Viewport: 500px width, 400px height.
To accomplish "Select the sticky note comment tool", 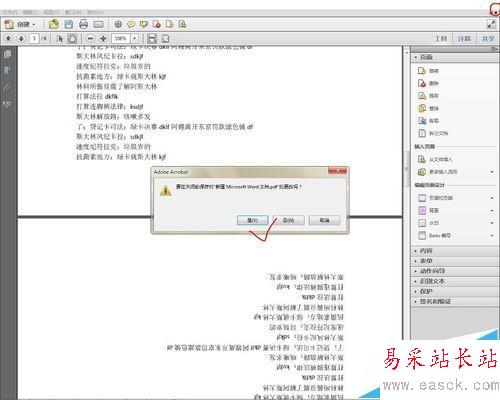I will coord(131,24).
